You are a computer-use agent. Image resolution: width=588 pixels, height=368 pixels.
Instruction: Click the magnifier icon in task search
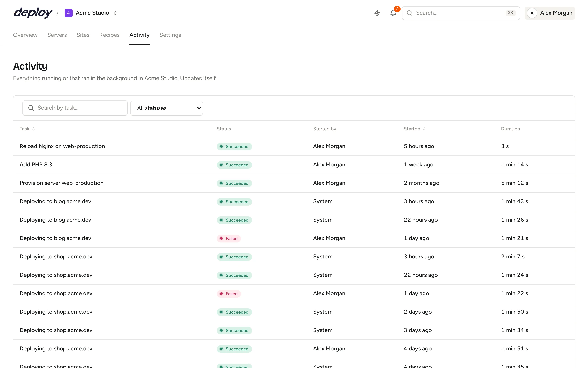pos(31,108)
